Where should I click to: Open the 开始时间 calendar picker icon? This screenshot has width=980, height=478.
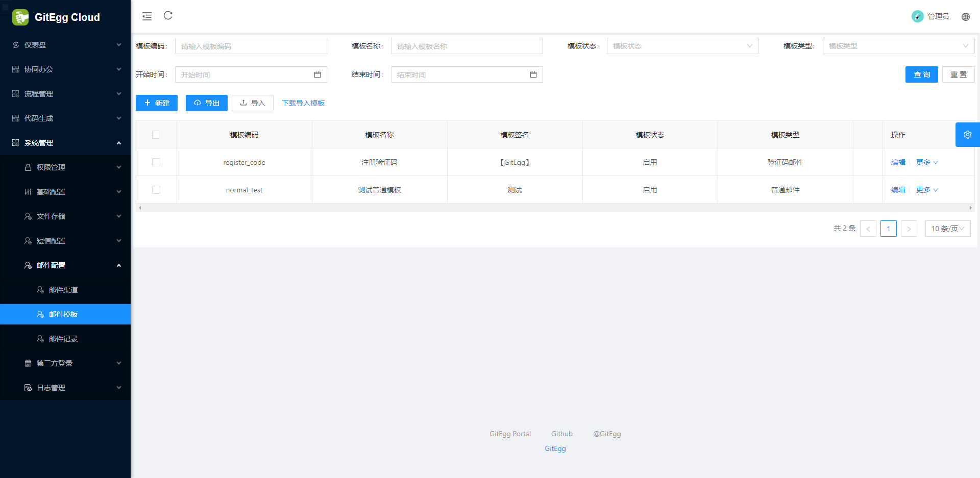(x=317, y=74)
